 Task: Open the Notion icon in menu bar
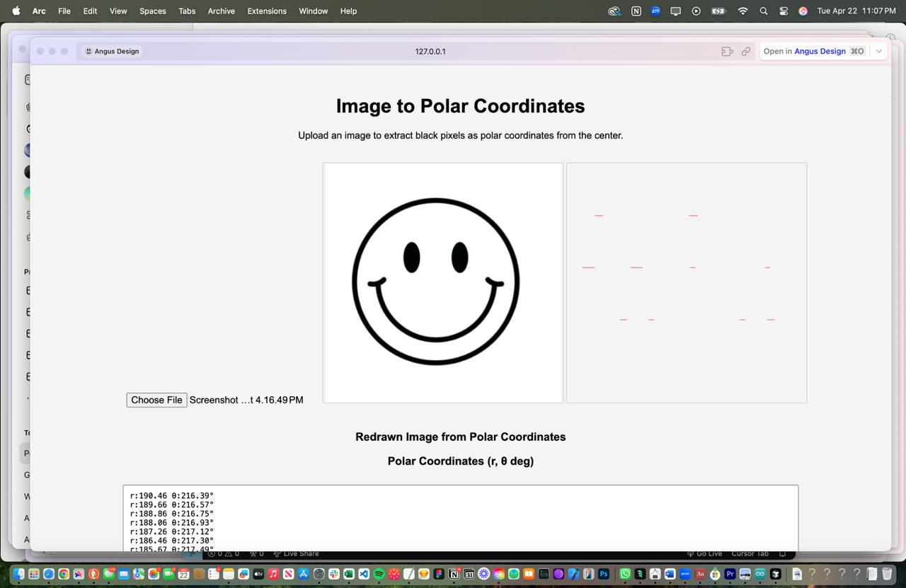pyautogui.click(x=636, y=11)
